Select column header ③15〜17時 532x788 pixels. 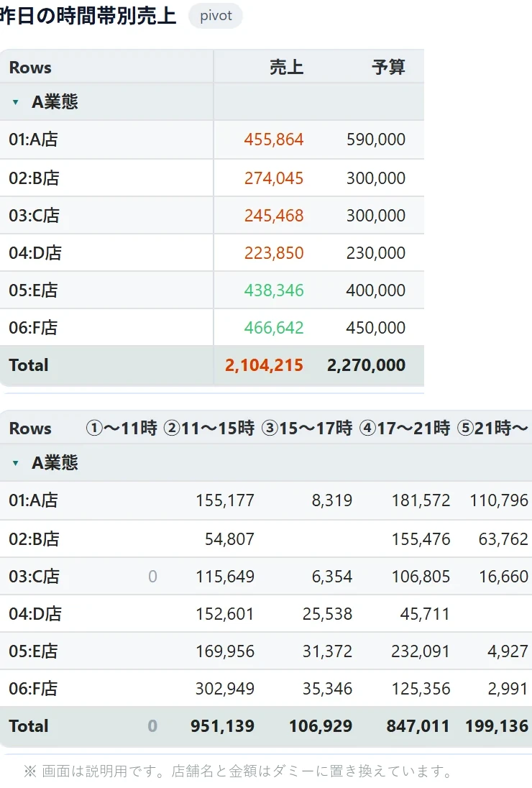tap(307, 429)
